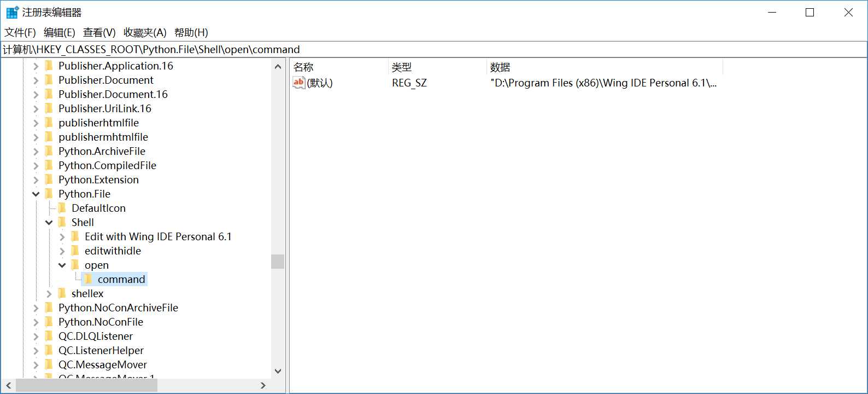Expand the QC.DLQListener key
The width and height of the screenshot is (868, 394).
point(36,337)
